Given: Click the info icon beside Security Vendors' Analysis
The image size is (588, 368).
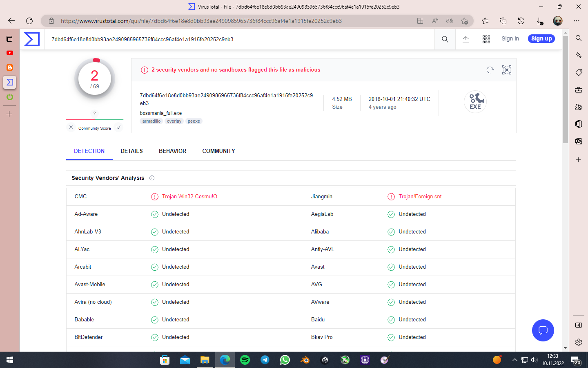Looking at the screenshot, I should pos(152,178).
